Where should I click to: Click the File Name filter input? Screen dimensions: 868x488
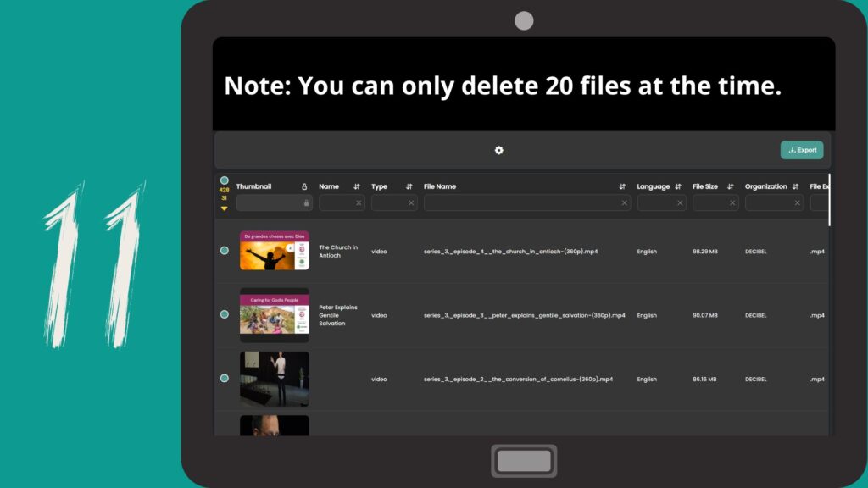pos(521,203)
